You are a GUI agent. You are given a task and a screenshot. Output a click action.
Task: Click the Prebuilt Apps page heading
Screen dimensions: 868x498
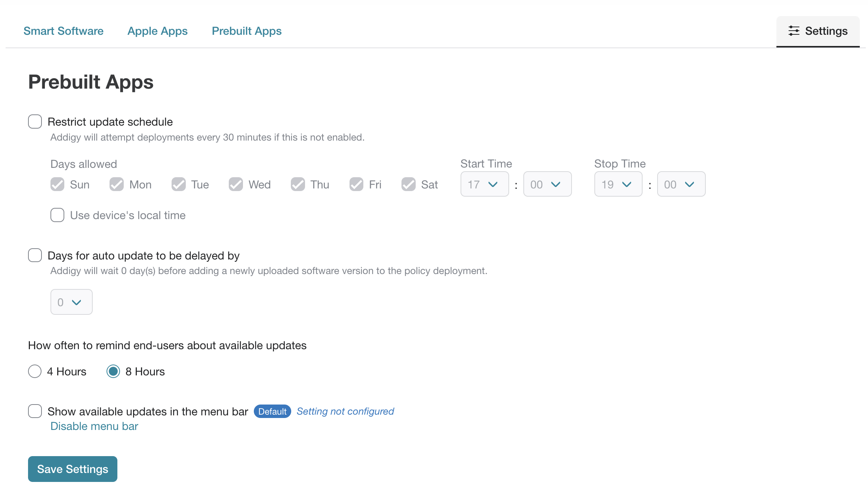pos(91,82)
